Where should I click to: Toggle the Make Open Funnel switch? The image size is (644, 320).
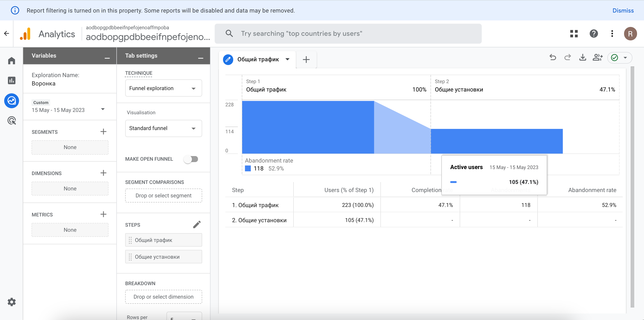[191, 159]
